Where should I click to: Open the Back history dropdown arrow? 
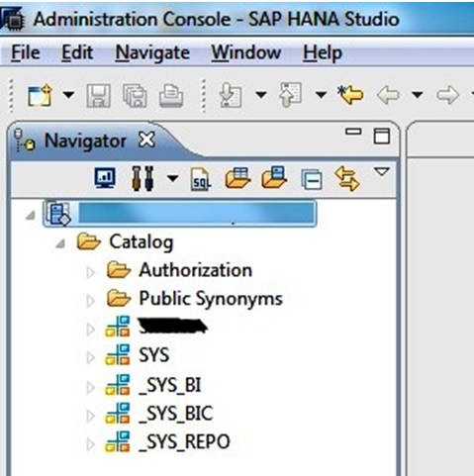(418, 95)
